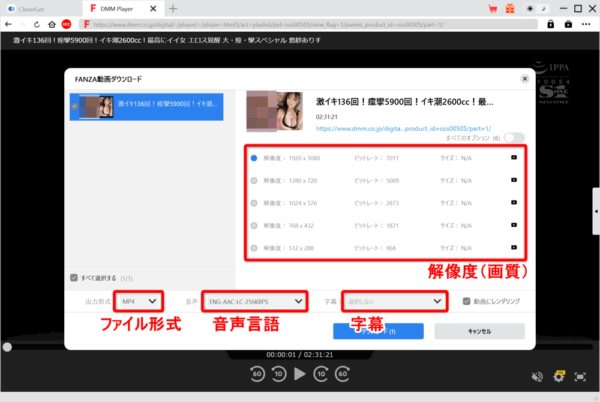Uncheck the video item checkbox in list
The image size is (600, 402).
pyautogui.click(x=74, y=106)
